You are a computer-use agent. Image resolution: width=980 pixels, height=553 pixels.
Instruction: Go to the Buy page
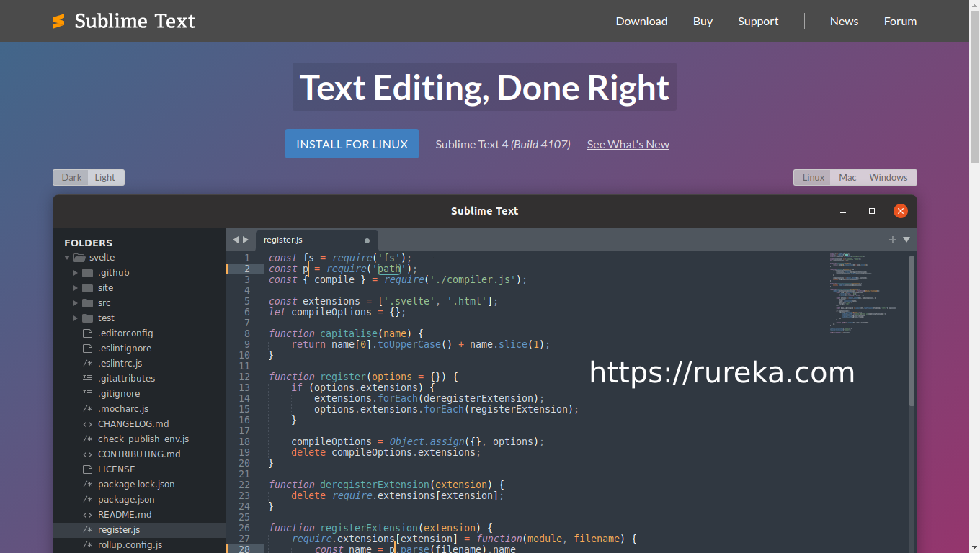coord(703,22)
